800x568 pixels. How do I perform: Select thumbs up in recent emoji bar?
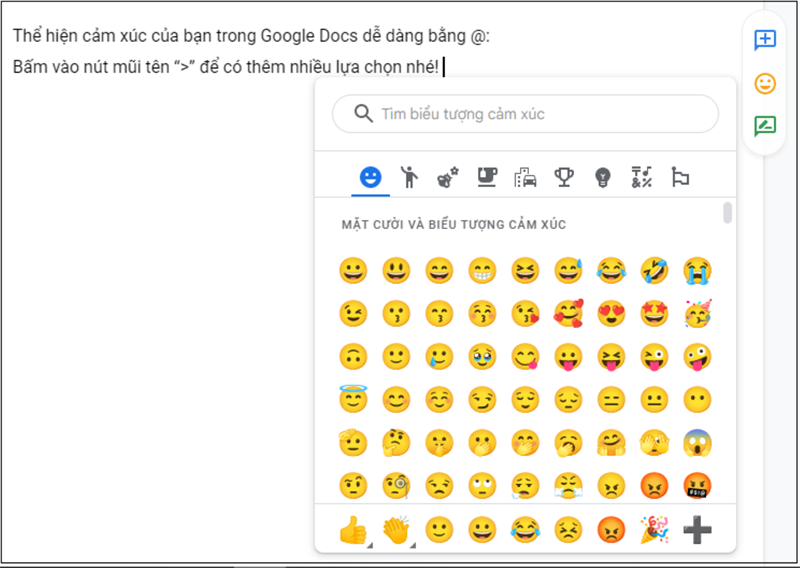(352, 530)
